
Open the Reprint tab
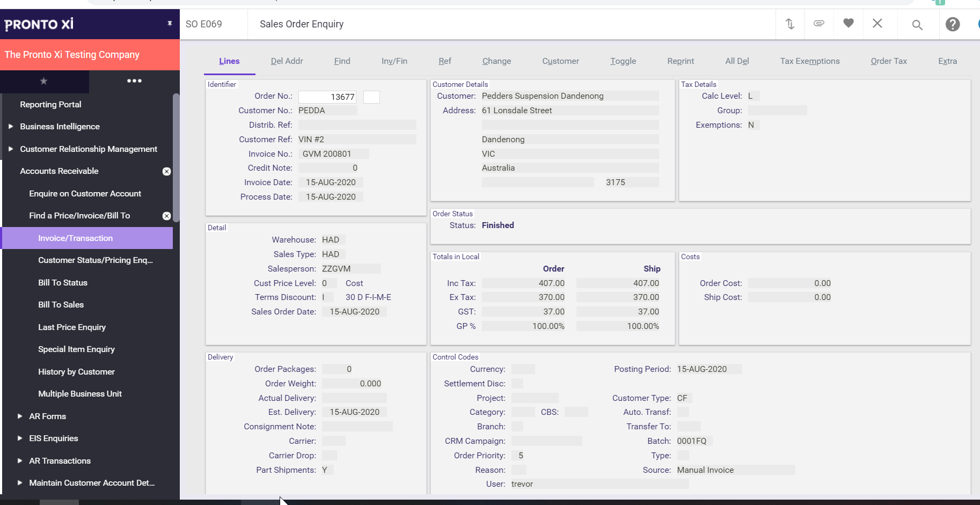coord(681,61)
